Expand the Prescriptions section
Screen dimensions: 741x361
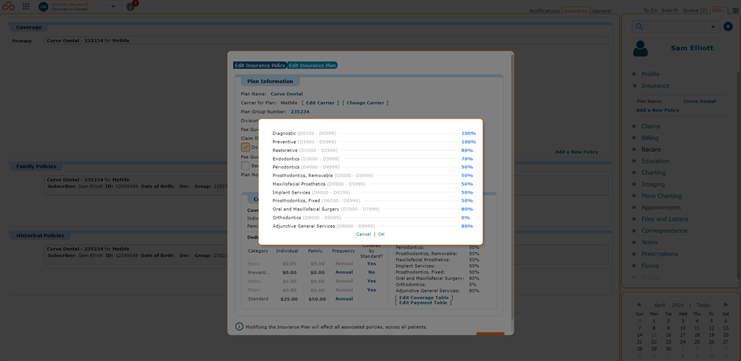659,254
